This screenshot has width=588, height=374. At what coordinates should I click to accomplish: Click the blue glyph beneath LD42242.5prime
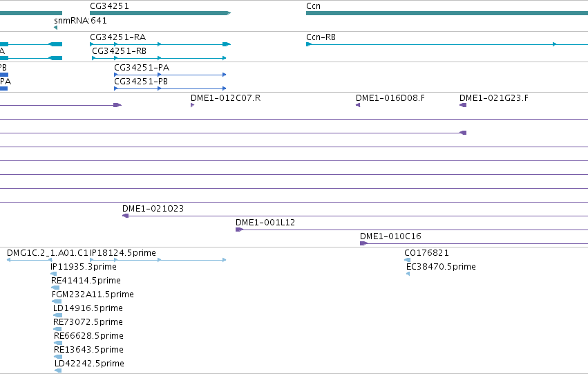point(58,371)
